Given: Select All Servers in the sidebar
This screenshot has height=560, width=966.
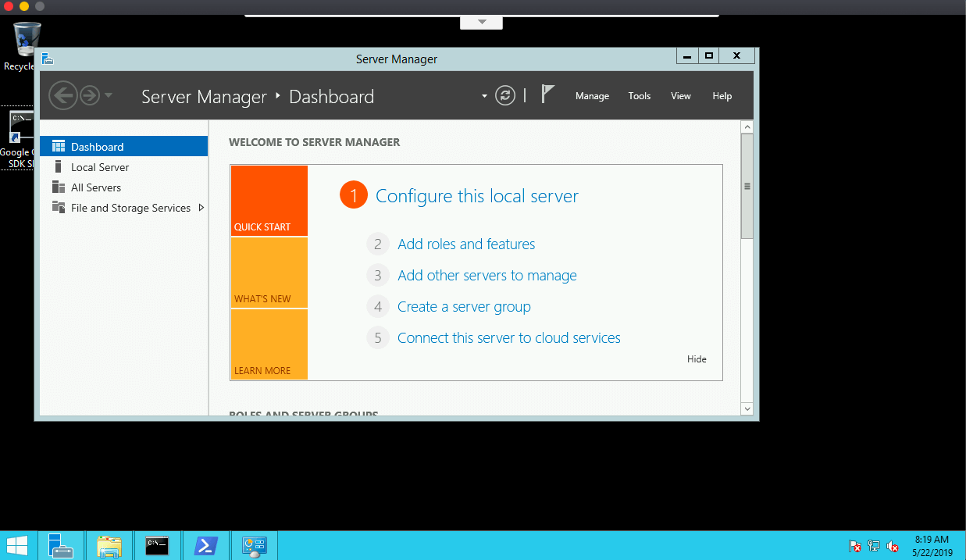Looking at the screenshot, I should 97,187.
